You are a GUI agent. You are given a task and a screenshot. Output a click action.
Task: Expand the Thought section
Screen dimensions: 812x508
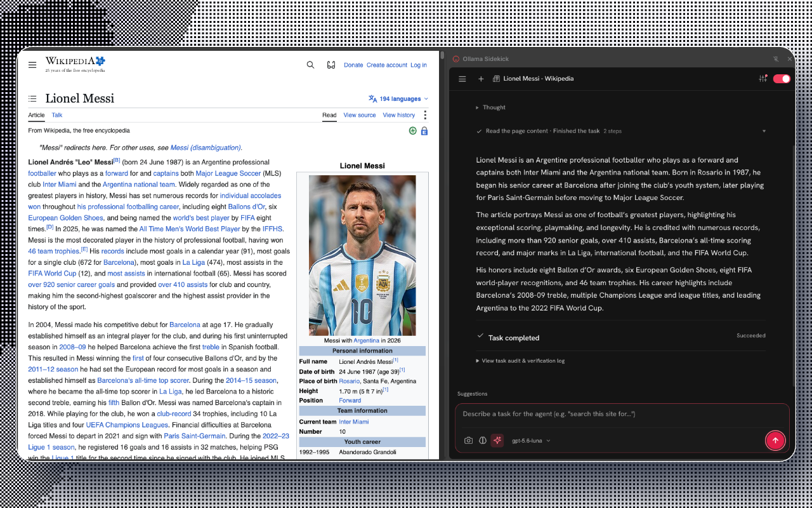(x=491, y=107)
